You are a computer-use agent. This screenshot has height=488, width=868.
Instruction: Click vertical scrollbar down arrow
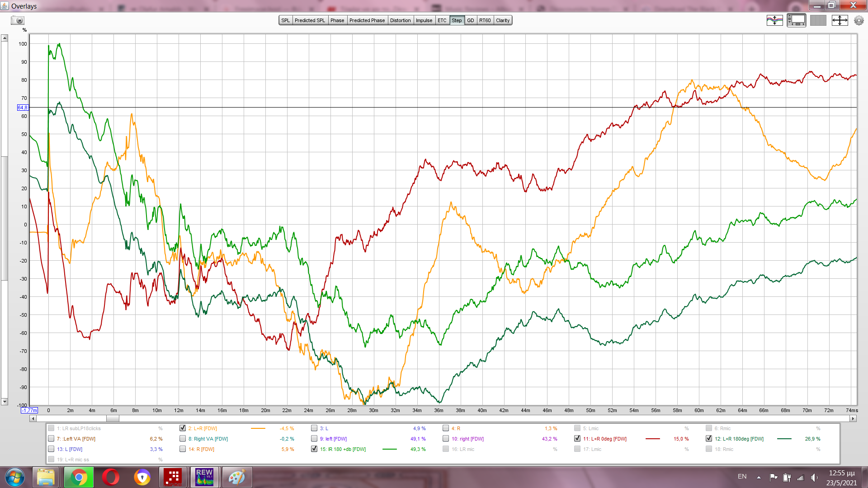click(5, 401)
